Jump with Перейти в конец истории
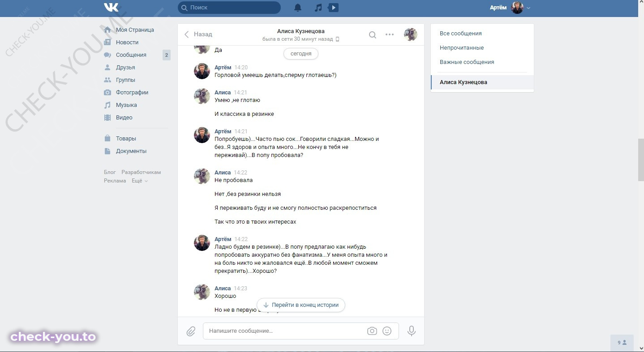The width and height of the screenshot is (644, 352). click(x=301, y=305)
